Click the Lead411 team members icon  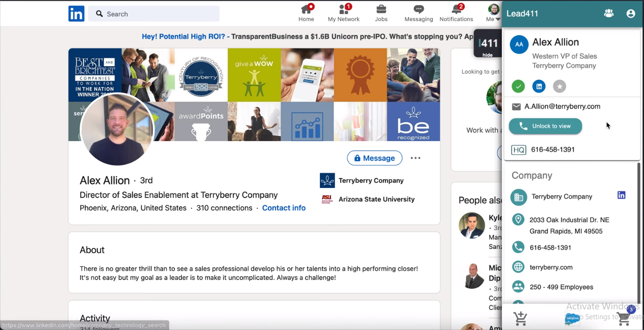click(609, 14)
